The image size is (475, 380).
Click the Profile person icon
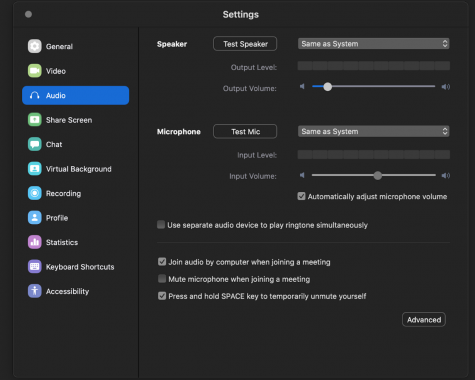(x=35, y=218)
